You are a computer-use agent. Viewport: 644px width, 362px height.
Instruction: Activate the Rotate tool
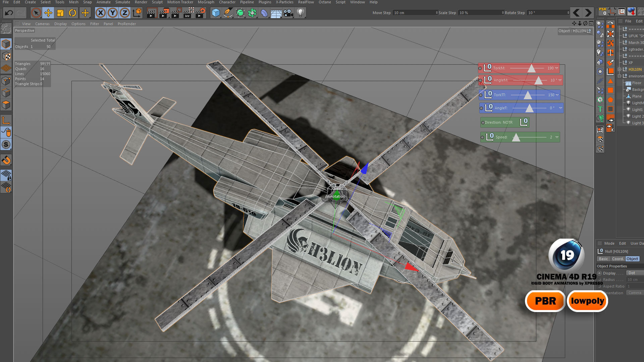(x=72, y=13)
